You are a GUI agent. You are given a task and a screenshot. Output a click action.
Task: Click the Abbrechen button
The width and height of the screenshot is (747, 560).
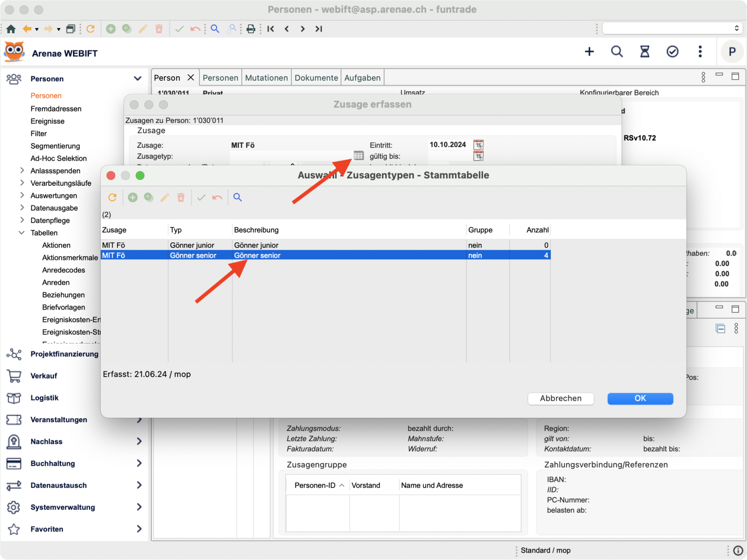click(560, 398)
